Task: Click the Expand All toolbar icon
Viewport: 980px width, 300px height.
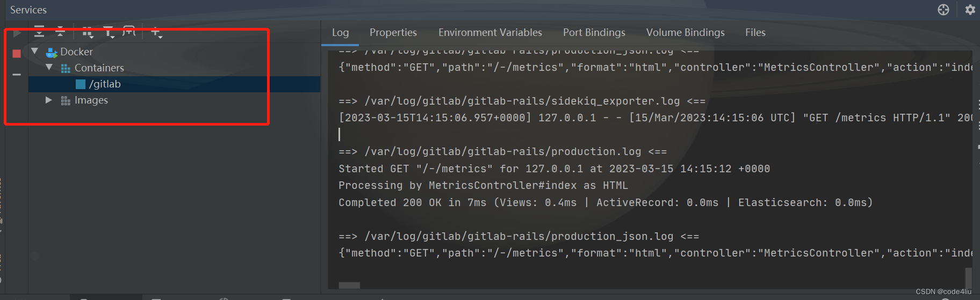Action: [39, 32]
